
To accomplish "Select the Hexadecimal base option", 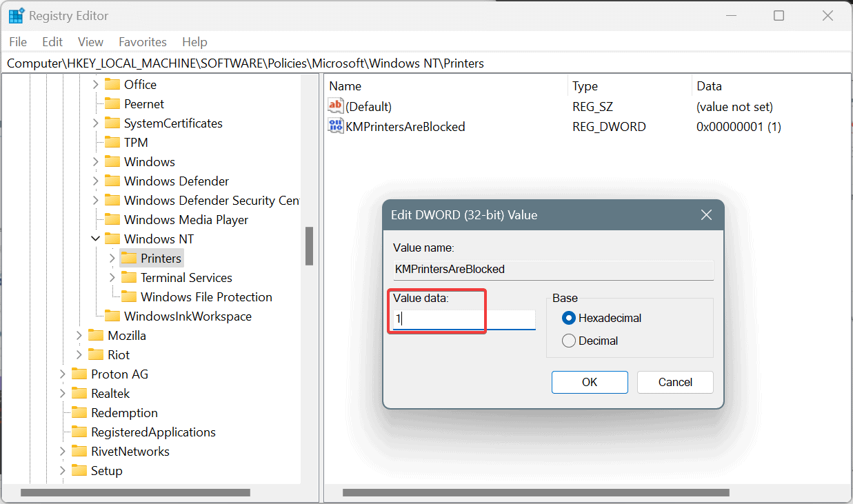I will [x=569, y=318].
